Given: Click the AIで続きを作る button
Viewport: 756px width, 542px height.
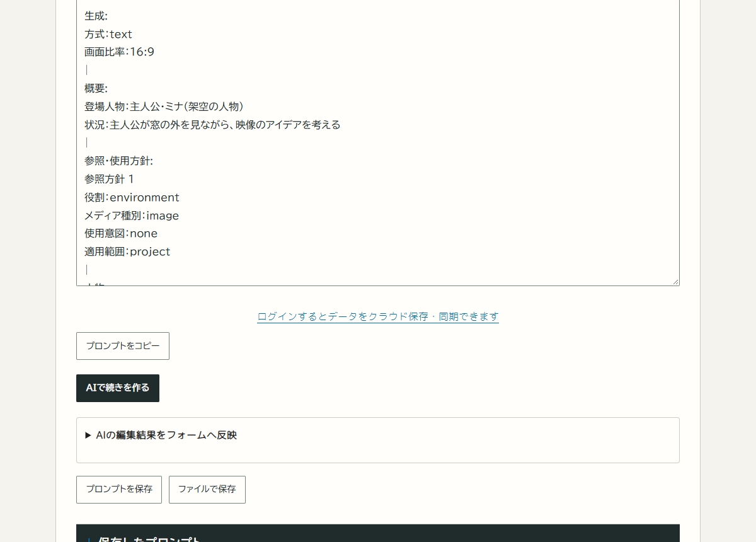Looking at the screenshot, I should [118, 388].
